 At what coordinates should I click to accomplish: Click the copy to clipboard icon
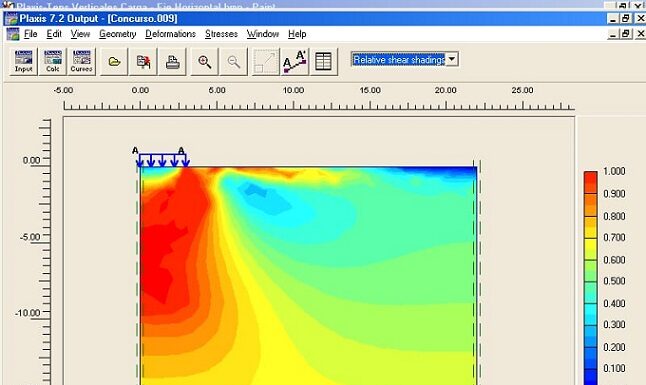coord(143,61)
